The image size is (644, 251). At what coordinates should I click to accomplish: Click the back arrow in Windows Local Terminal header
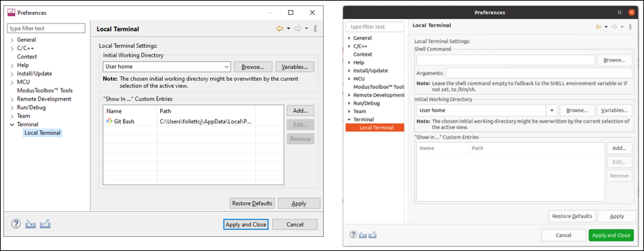[x=280, y=28]
